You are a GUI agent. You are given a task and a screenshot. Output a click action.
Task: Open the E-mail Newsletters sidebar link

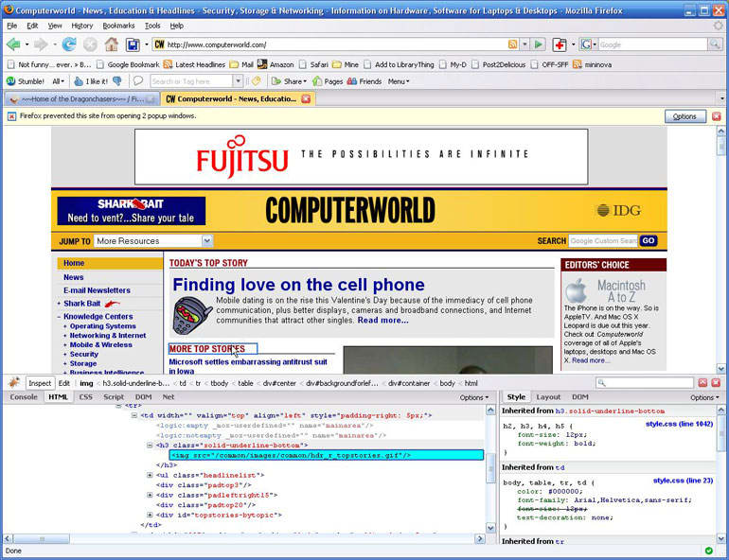97,290
